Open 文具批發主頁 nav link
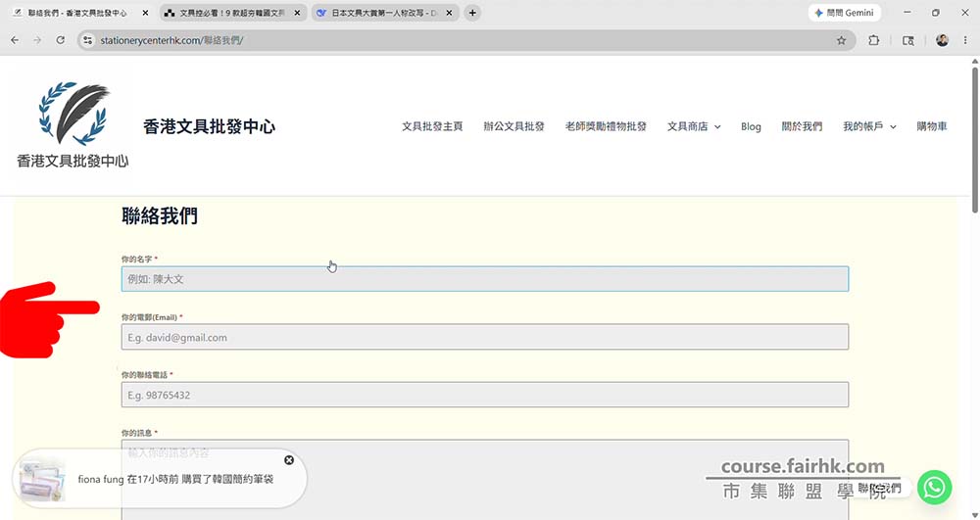 tap(432, 126)
